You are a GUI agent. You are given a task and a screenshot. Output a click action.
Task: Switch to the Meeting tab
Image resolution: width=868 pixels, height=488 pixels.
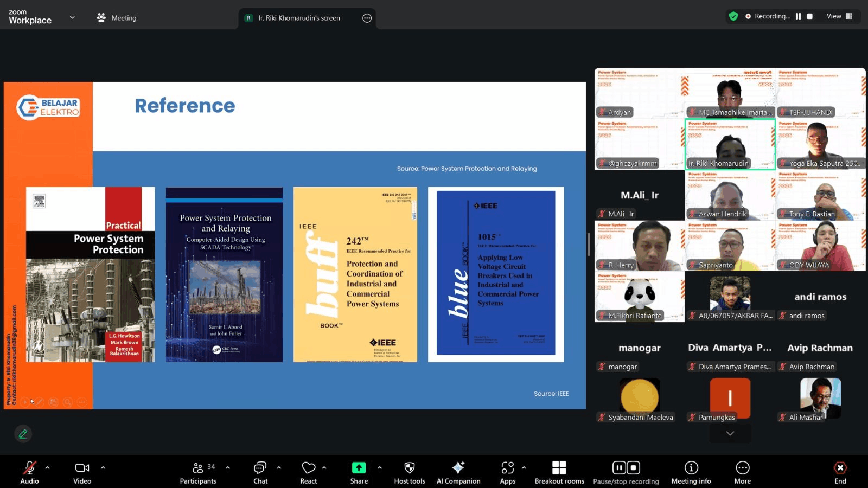click(117, 18)
